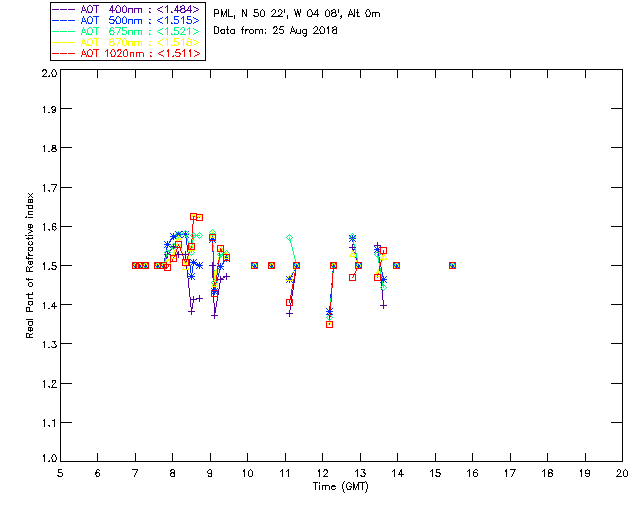Click the AOT 675nm legend entry
This screenshot has width=640, height=512.
[127, 31]
